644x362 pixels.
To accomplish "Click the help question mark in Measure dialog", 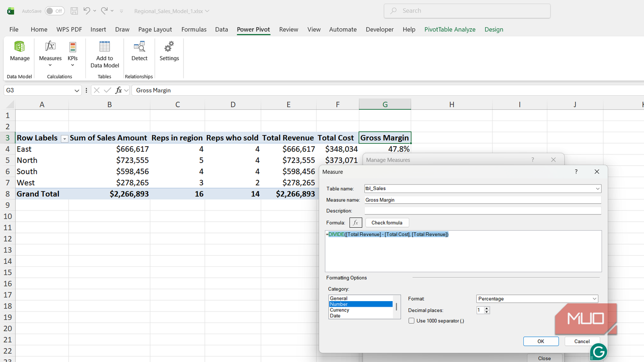I will click(x=576, y=172).
